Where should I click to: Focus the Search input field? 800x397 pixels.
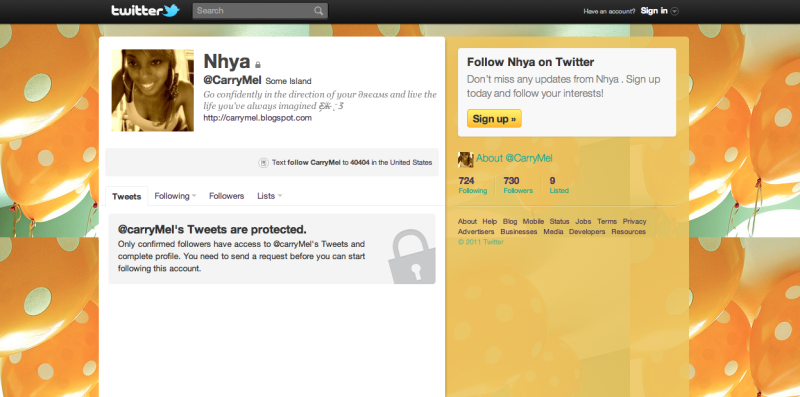(260, 11)
